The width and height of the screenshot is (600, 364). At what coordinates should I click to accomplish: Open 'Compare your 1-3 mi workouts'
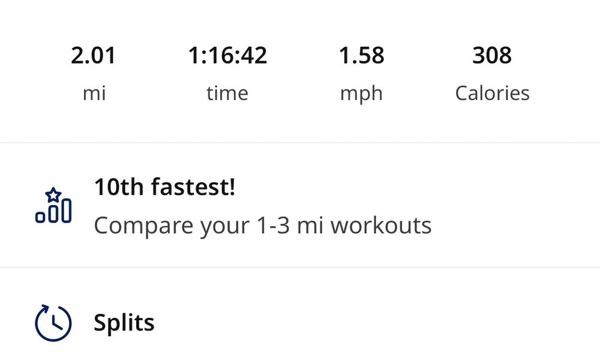[x=262, y=225]
